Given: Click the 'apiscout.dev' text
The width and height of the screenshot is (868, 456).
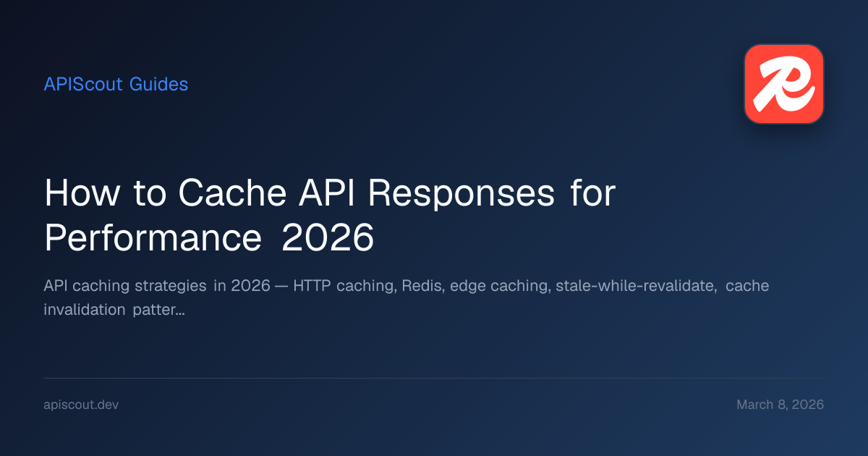Looking at the screenshot, I should [81, 405].
